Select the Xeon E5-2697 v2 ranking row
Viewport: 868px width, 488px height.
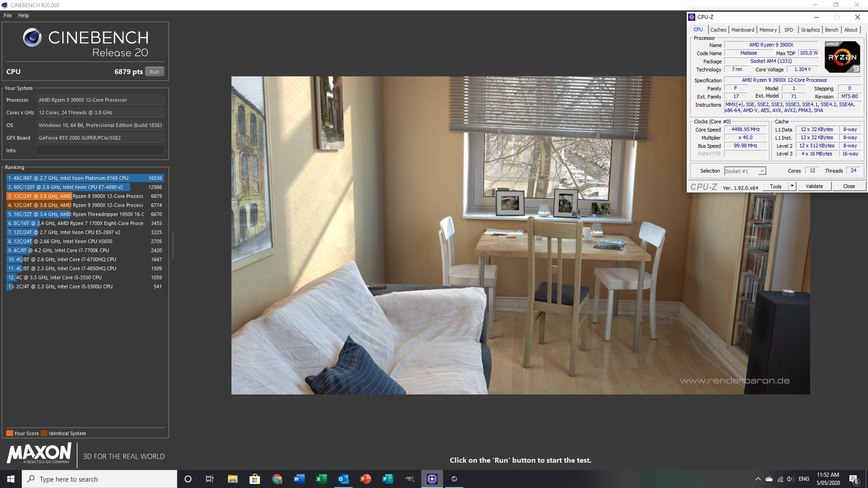[x=85, y=232]
